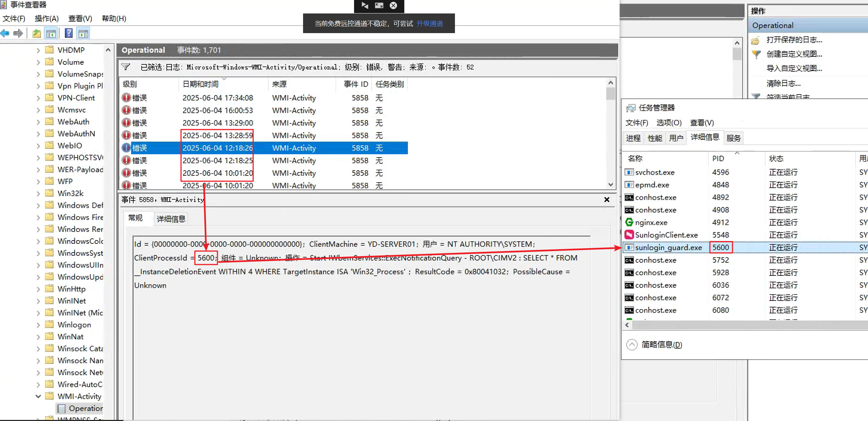Click the up-folder toolbar icon
The width and height of the screenshot is (868, 421).
pos(36,33)
